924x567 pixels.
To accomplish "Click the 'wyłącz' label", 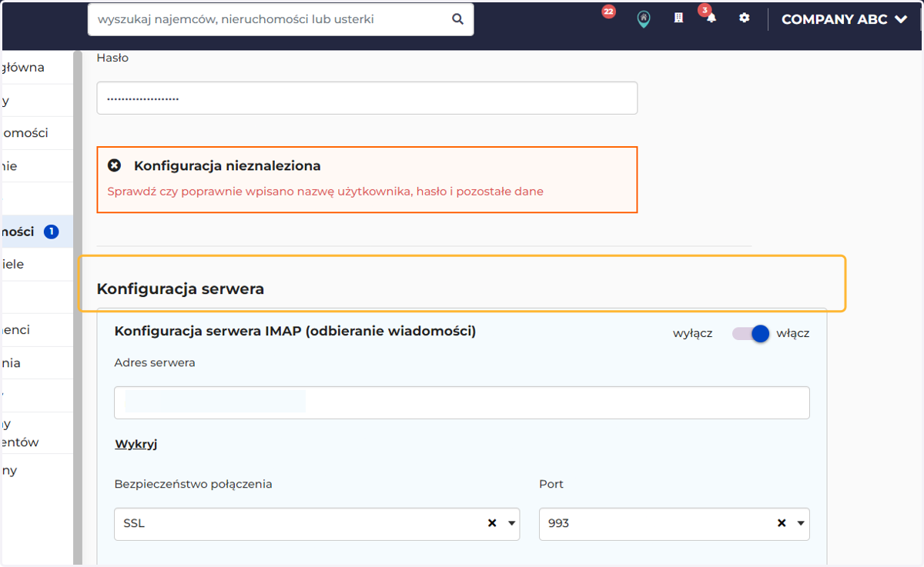I will click(692, 334).
